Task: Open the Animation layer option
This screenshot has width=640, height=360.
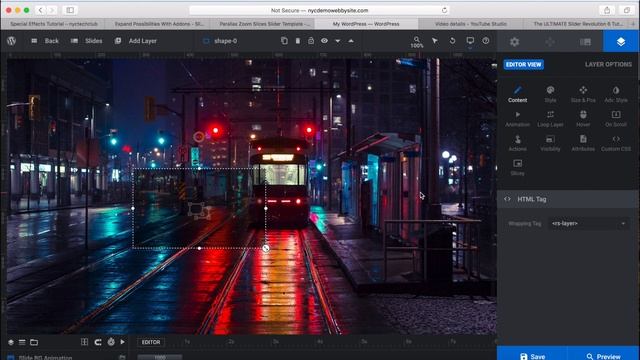Action: 518,119
